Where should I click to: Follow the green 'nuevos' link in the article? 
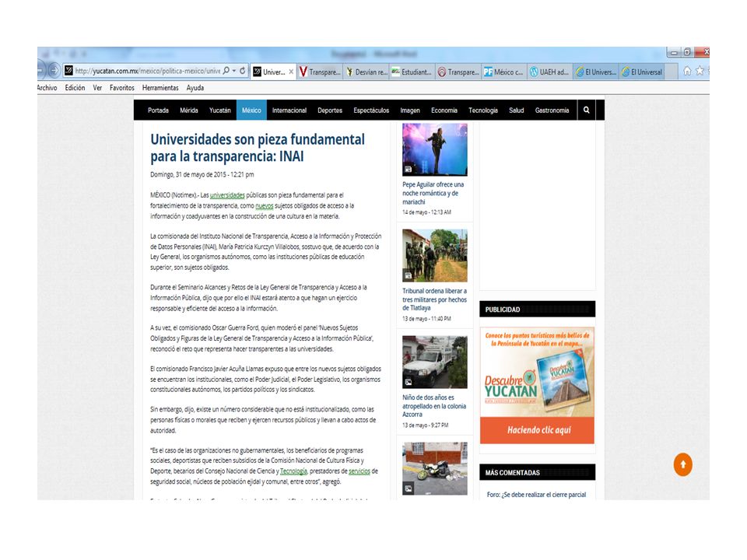pos(264,205)
